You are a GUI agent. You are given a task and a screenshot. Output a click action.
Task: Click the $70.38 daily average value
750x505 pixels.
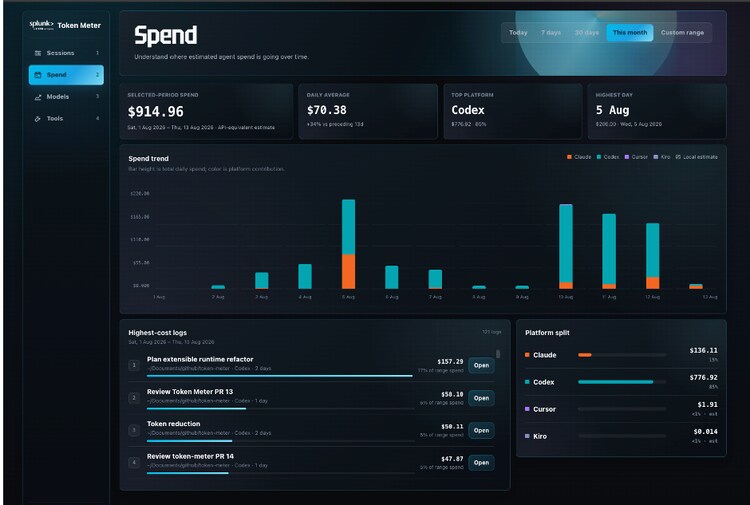click(x=327, y=110)
